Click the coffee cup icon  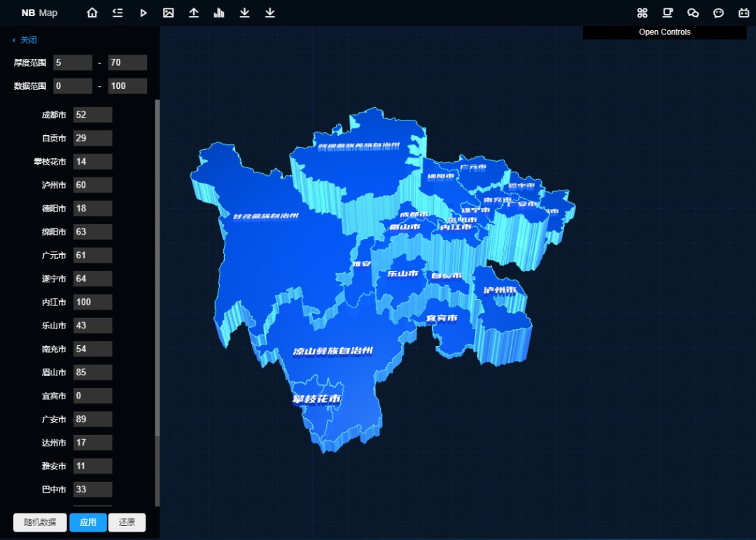click(668, 13)
